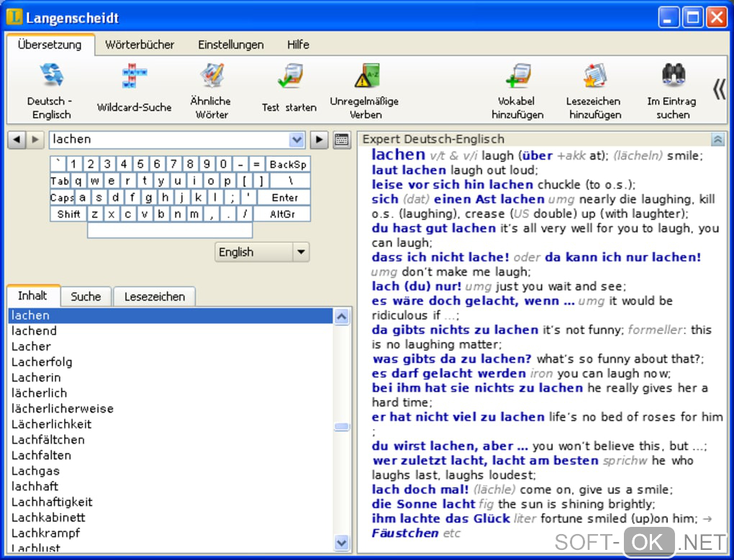This screenshot has width=734, height=560.
Task: Select 'lachhaft' in the word list
Action: click(171, 486)
